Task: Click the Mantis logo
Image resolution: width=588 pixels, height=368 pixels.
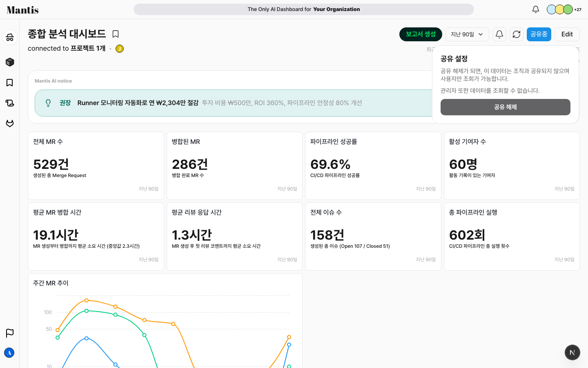Action: click(x=23, y=10)
